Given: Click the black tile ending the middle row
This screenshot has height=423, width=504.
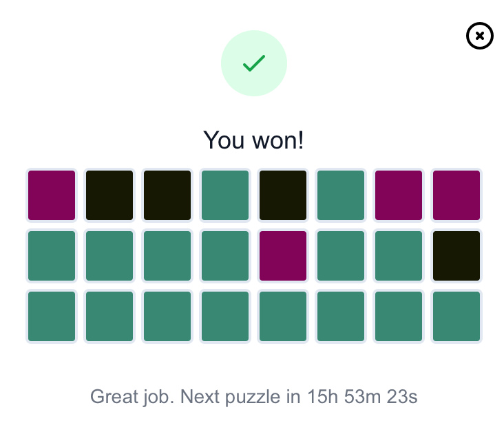Looking at the screenshot, I should click(456, 256).
